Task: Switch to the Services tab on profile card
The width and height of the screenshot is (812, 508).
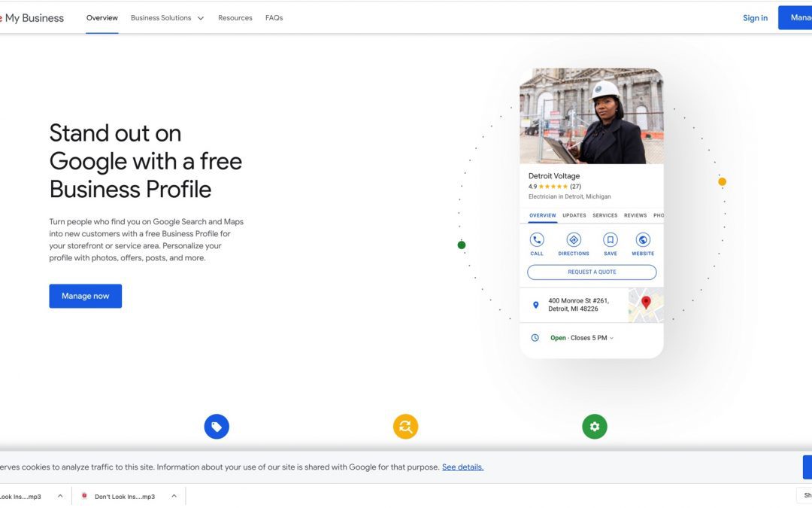Action: [604, 215]
